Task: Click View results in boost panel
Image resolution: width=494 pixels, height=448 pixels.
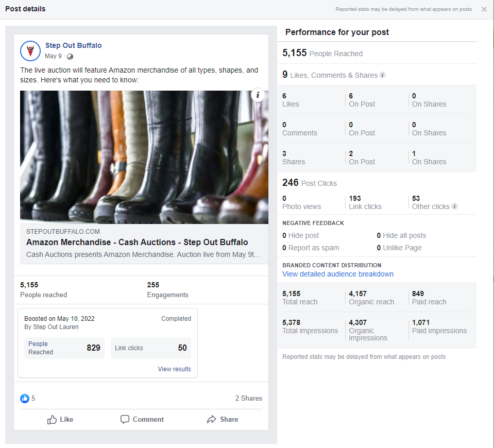Action: [x=174, y=369]
